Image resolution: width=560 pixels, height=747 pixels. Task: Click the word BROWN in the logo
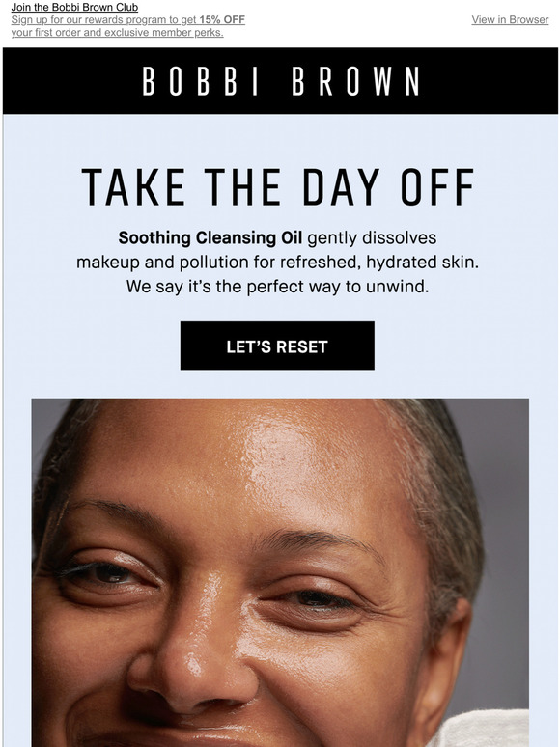click(355, 81)
